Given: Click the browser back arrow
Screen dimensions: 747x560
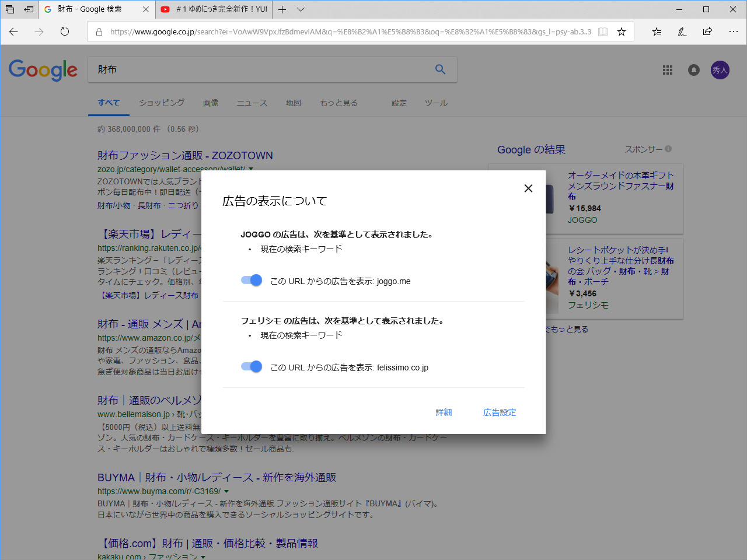Looking at the screenshot, I should tap(13, 32).
